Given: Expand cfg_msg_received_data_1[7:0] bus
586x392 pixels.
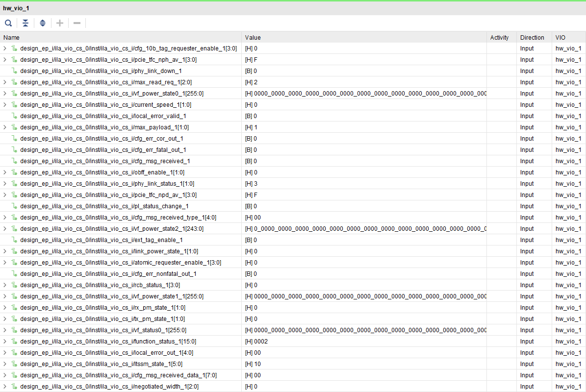Looking at the screenshot, I should tap(5, 375).
